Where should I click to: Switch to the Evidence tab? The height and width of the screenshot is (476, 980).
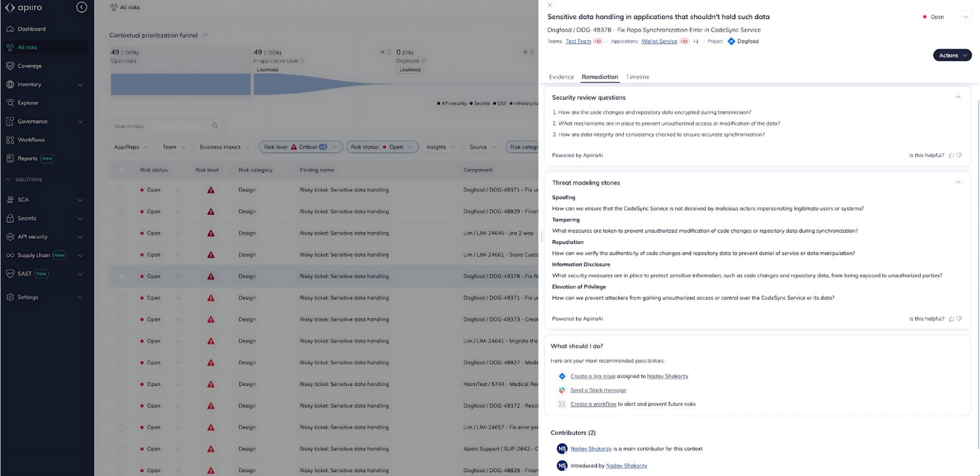[561, 77]
